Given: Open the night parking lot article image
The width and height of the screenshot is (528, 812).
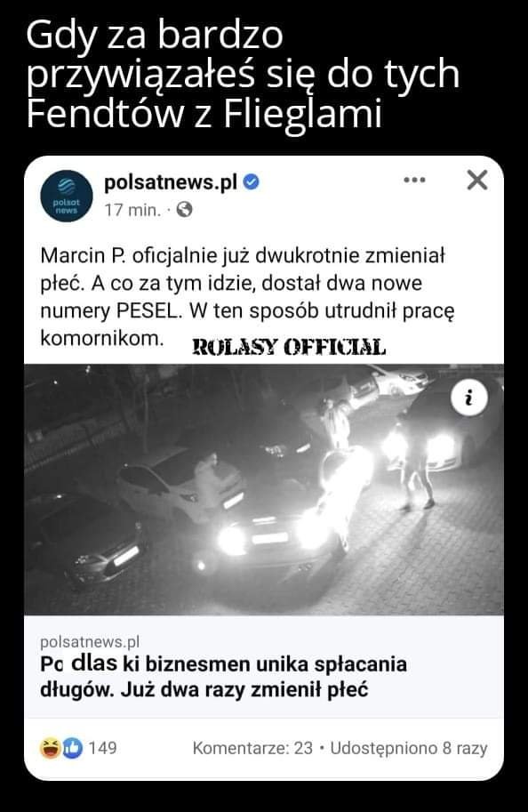Looking at the screenshot, I should (x=263, y=489).
